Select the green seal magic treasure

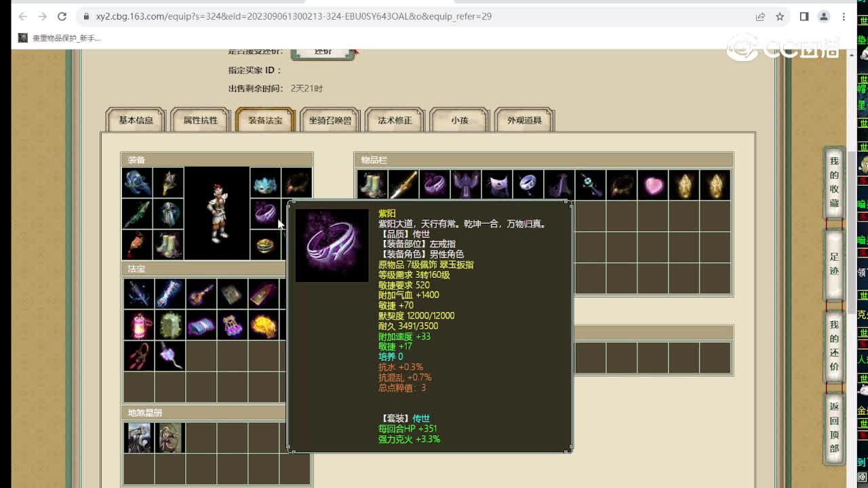click(x=170, y=325)
